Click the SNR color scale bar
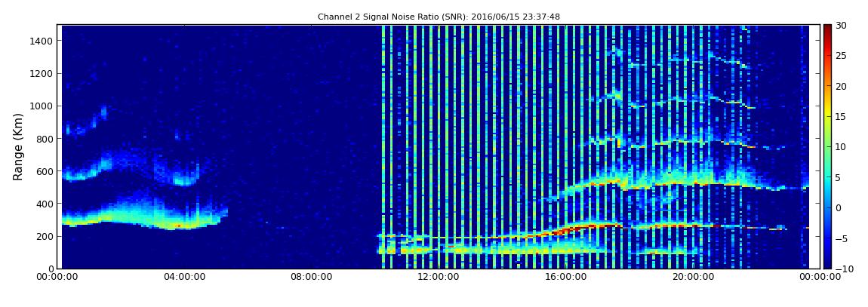The image size is (868, 307). pyautogui.click(x=827, y=146)
